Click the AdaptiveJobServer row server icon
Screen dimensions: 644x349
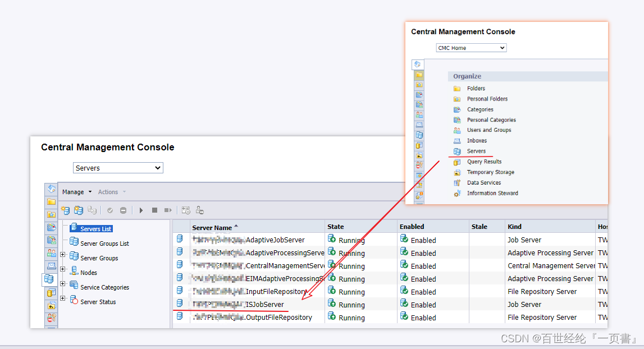pyautogui.click(x=180, y=238)
